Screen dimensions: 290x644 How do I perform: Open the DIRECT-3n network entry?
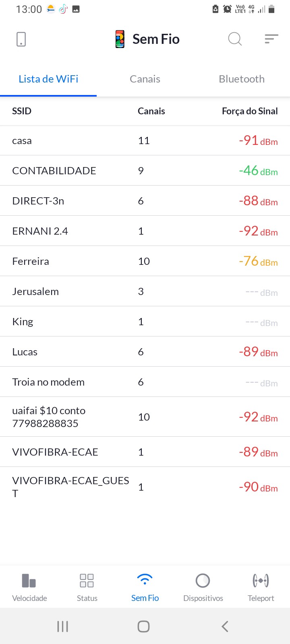(38, 201)
